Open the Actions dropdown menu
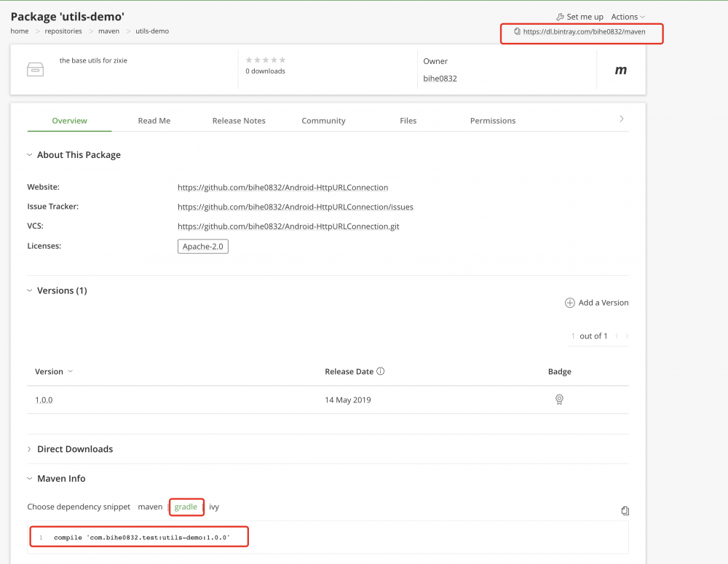 click(628, 17)
